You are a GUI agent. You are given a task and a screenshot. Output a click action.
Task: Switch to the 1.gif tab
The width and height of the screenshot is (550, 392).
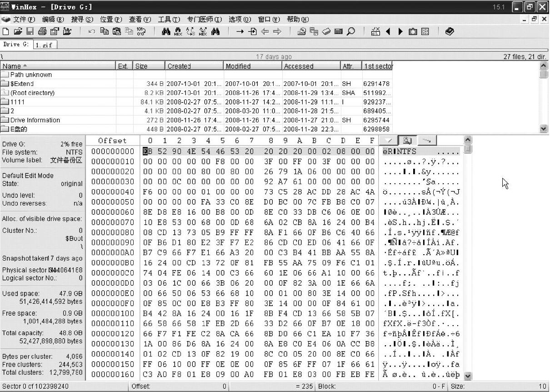44,45
